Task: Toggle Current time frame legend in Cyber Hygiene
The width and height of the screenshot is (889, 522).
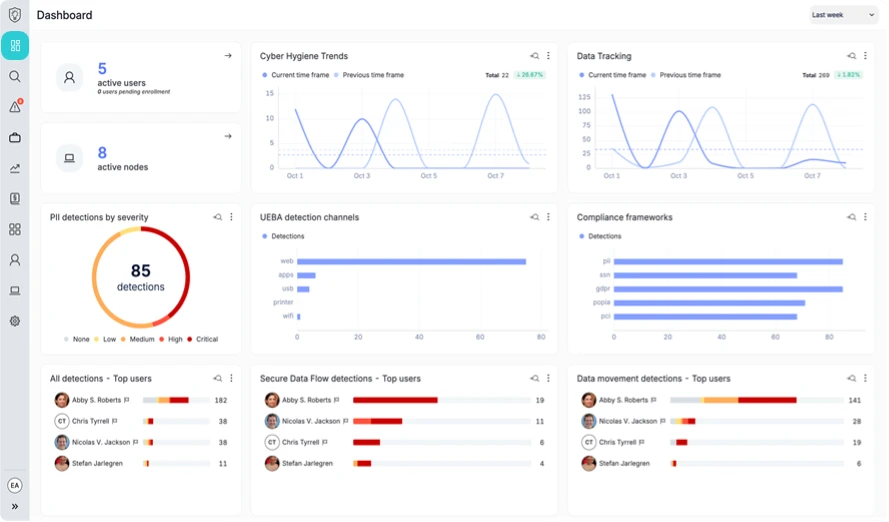Action: point(295,75)
